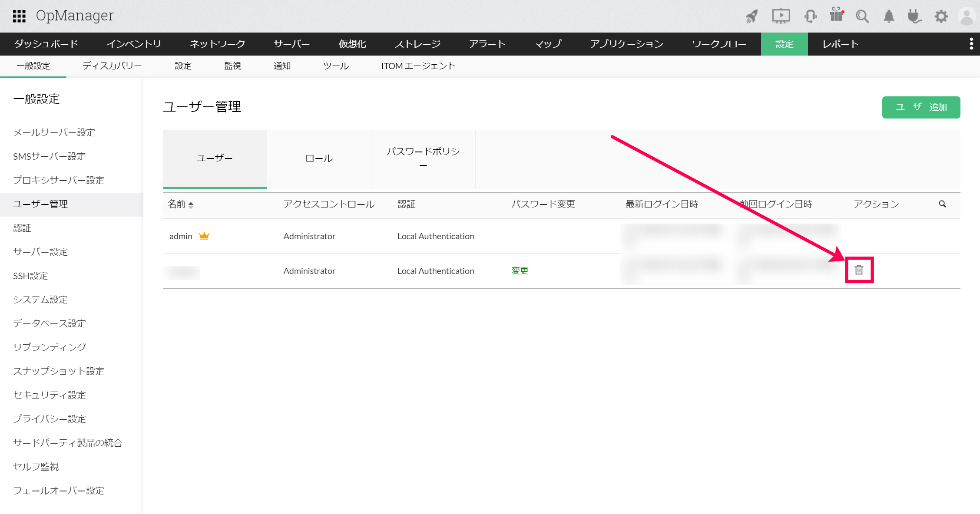Open the パスワードポリシー tab
This screenshot has width=980, height=514.
point(423,158)
